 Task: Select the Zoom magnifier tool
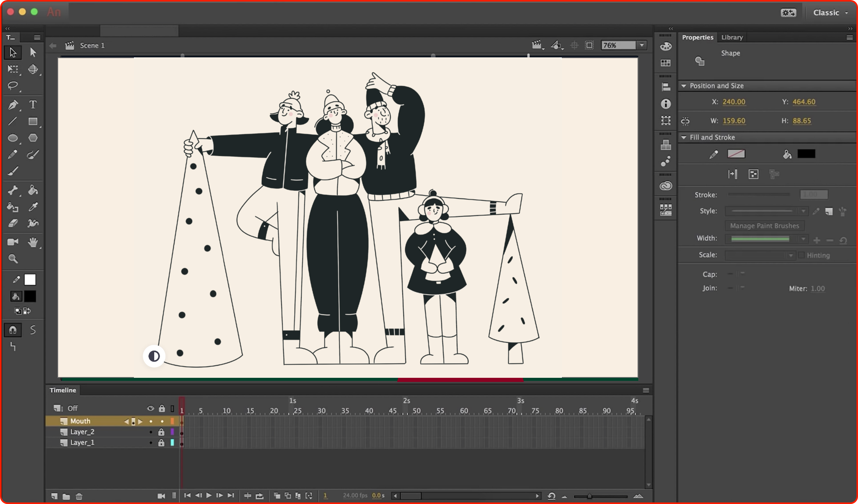click(x=13, y=259)
